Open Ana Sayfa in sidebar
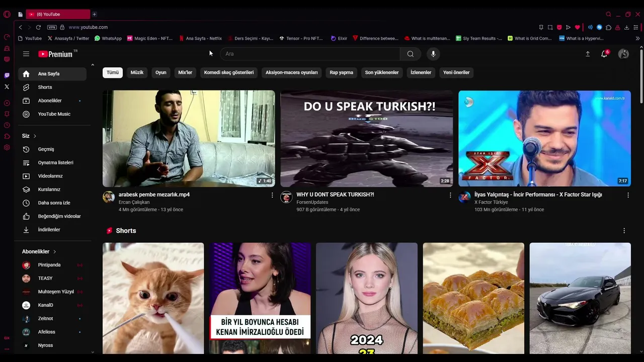644x362 pixels. (x=52, y=74)
